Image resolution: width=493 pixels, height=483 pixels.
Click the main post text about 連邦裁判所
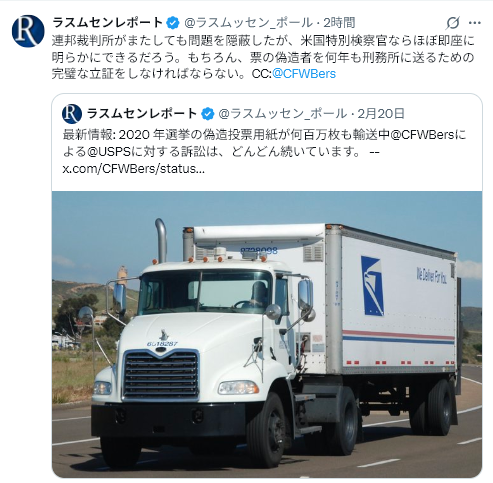[263, 57]
